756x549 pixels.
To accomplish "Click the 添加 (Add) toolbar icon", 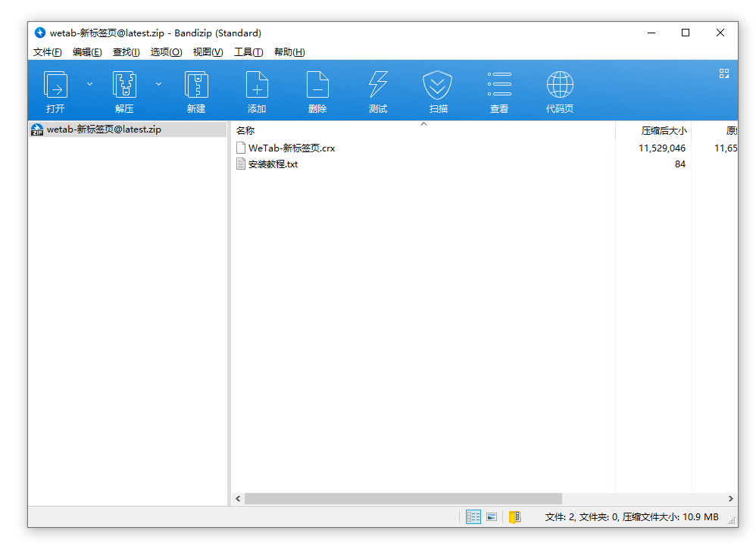I will click(x=257, y=85).
